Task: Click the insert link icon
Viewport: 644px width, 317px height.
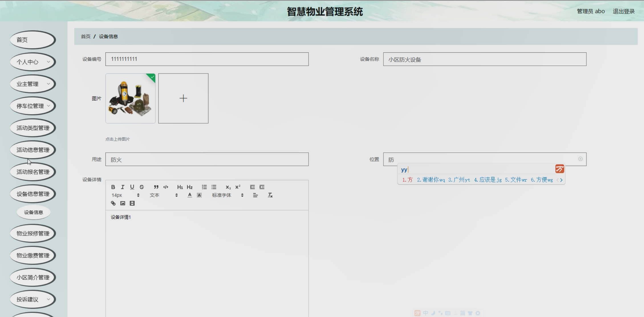Action: point(113,203)
